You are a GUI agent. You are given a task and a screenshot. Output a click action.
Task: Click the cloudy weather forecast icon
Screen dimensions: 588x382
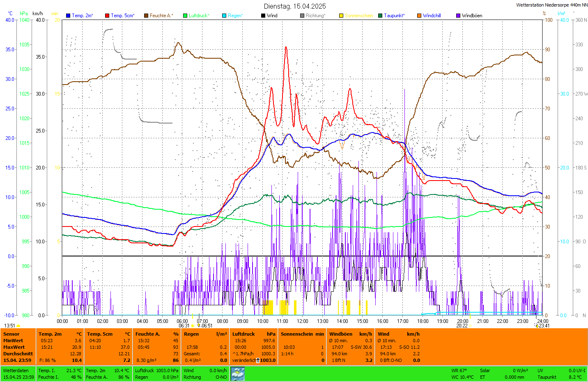point(238,374)
